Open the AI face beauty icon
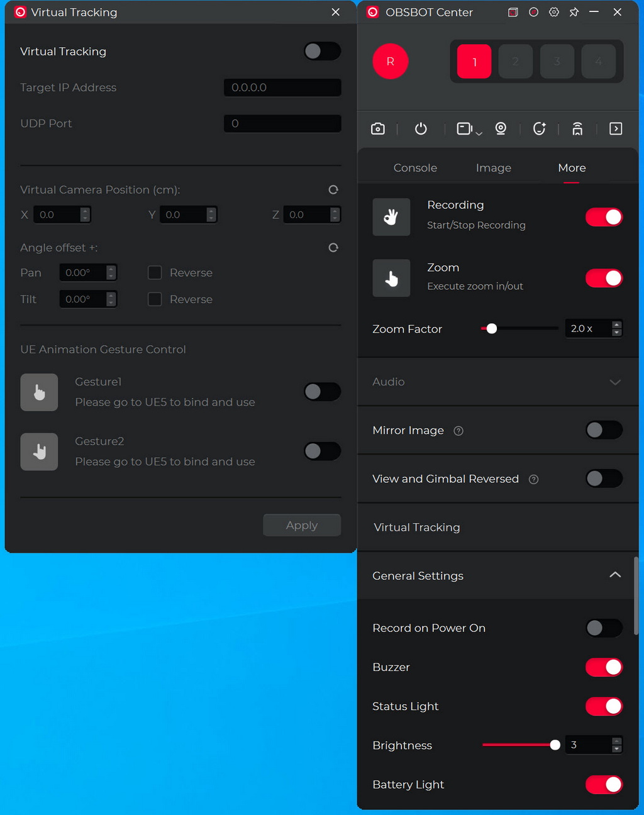Image resolution: width=644 pixels, height=815 pixels. (539, 129)
